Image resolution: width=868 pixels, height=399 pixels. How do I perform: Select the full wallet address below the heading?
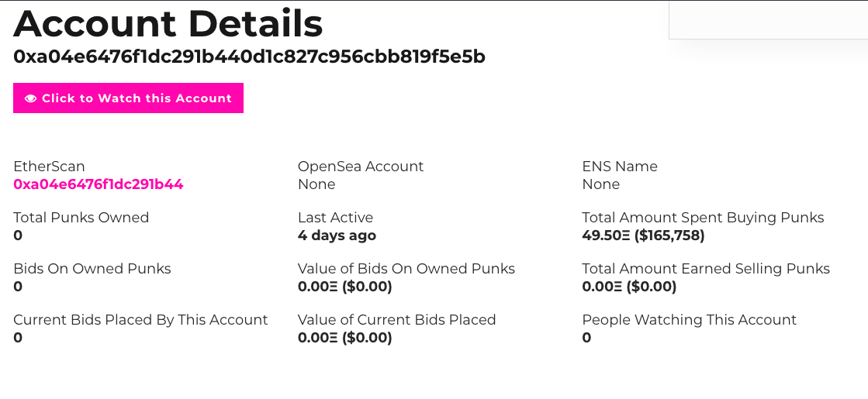point(249,57)
